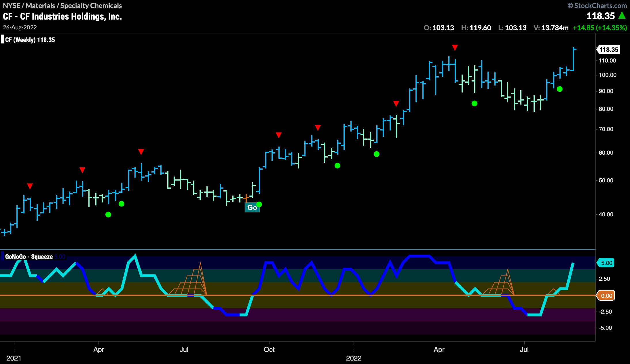Click the green dot below December 2021 bars
This screenshot has height=364, width=630.
[x=337, y=166]
